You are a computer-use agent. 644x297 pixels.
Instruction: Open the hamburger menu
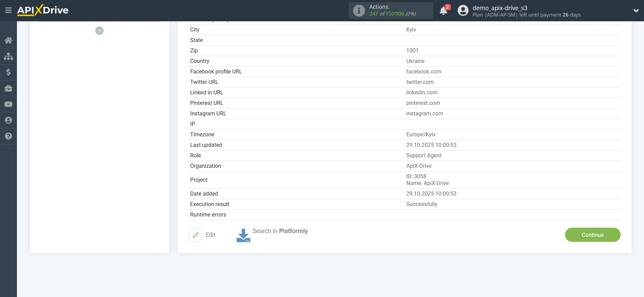pos(8,10)
